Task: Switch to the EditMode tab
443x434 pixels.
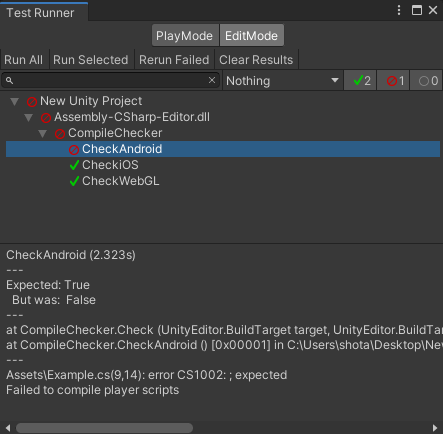Action: pos(252,35)
